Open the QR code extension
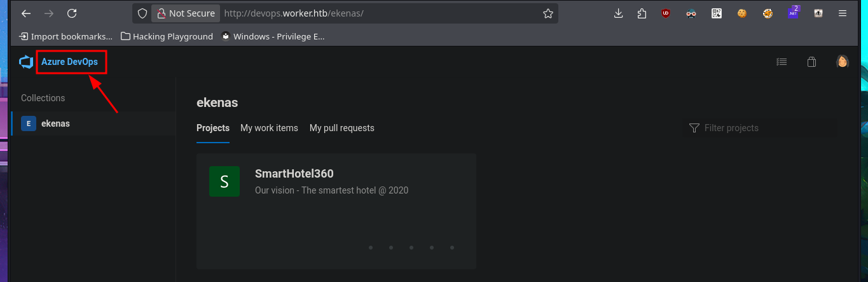Image resolution: width=868 pixels, height=282 pixels. point(717,13)
